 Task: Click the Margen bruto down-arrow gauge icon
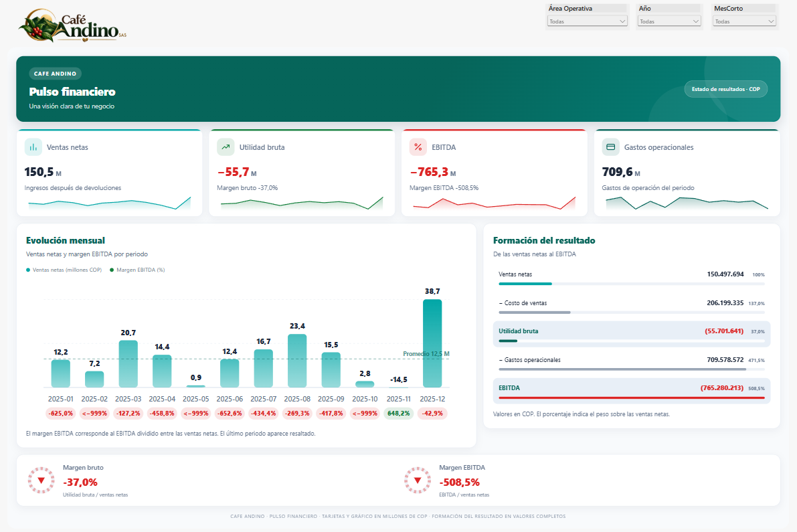tap(41, 480)
